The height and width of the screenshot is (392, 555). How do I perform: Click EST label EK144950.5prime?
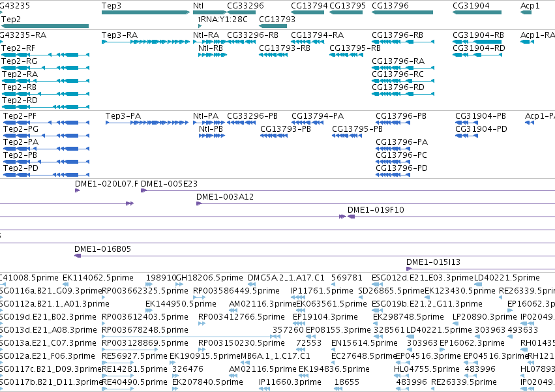181,304
